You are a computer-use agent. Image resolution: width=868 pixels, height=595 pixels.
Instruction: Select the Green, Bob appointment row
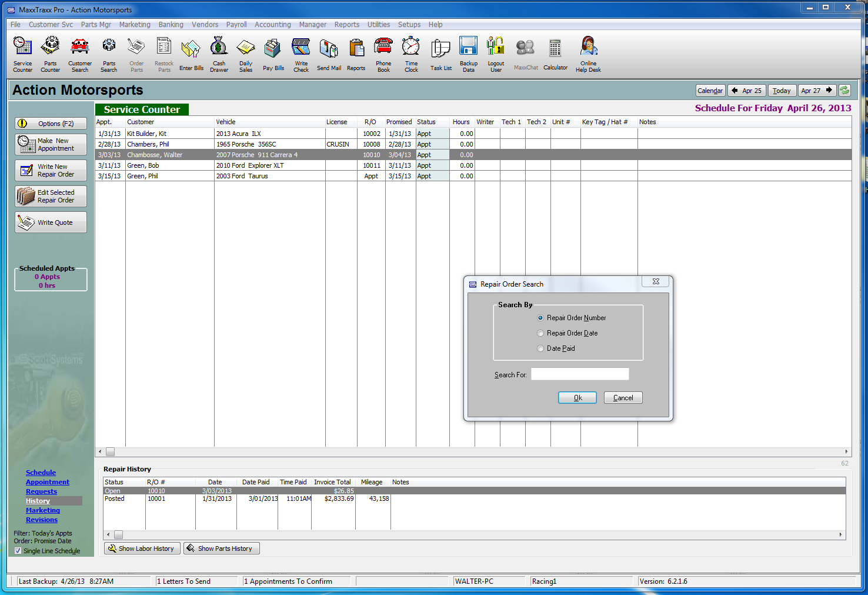473,165
